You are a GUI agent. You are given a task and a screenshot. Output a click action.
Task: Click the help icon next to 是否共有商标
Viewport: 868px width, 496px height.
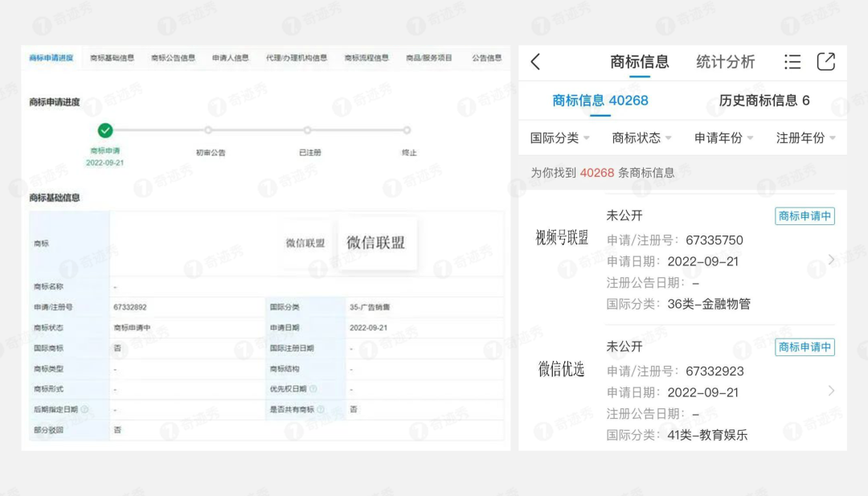pyautogui.click(x=321, y=409)
